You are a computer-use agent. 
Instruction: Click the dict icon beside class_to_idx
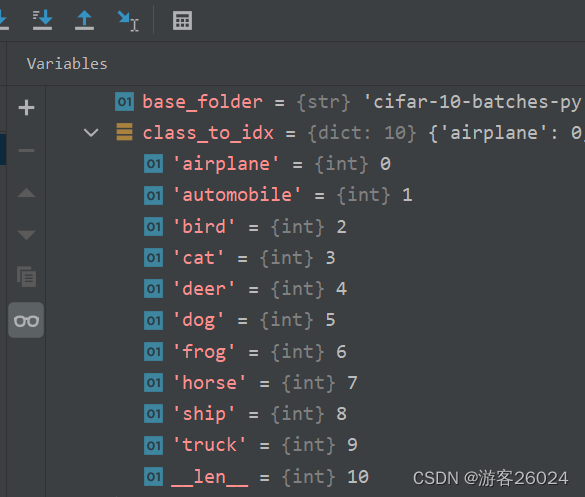coord(125,132)
